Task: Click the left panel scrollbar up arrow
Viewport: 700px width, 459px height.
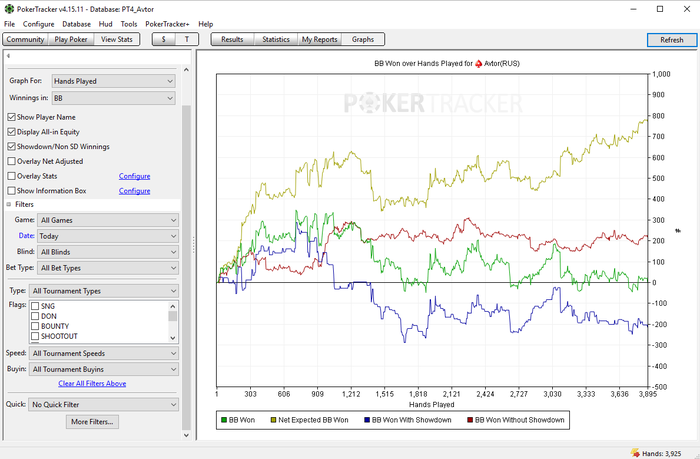Action: [x=186, y=70]
